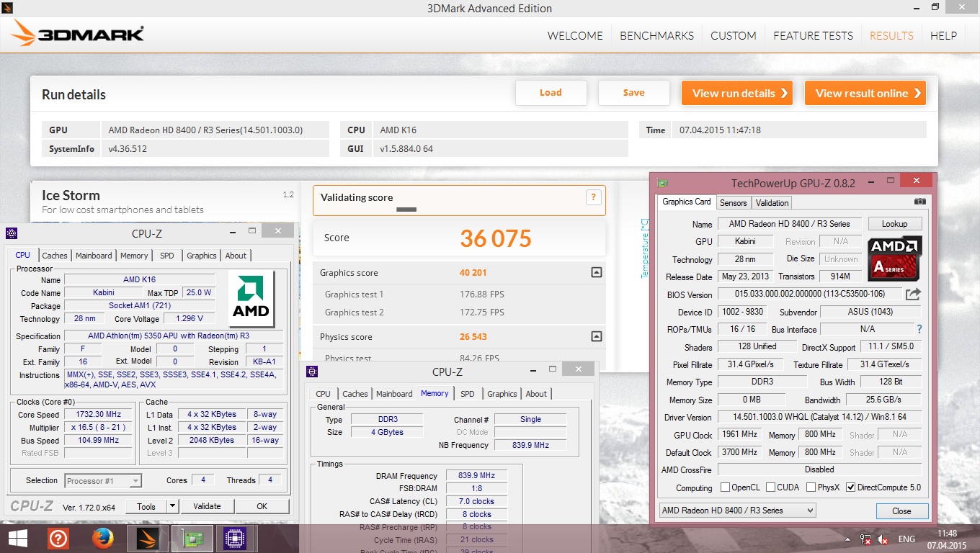Viewport: 980px width, 553px height.
Task: Open the red question mark taskbar app
Action: coord(58,539)
